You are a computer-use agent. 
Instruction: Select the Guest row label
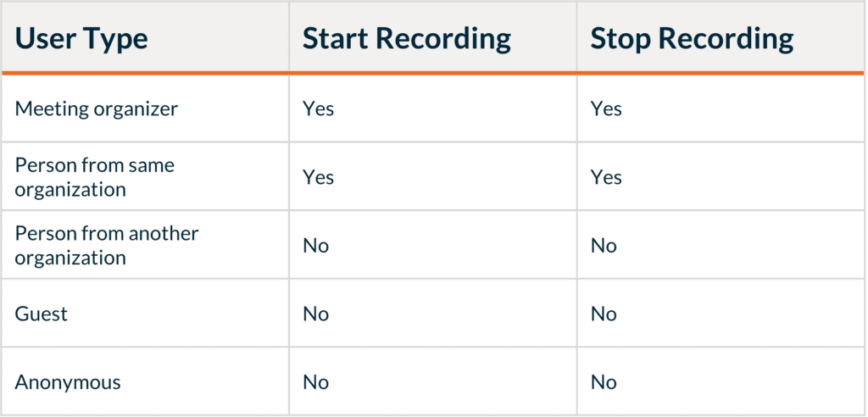click(42, 314)
